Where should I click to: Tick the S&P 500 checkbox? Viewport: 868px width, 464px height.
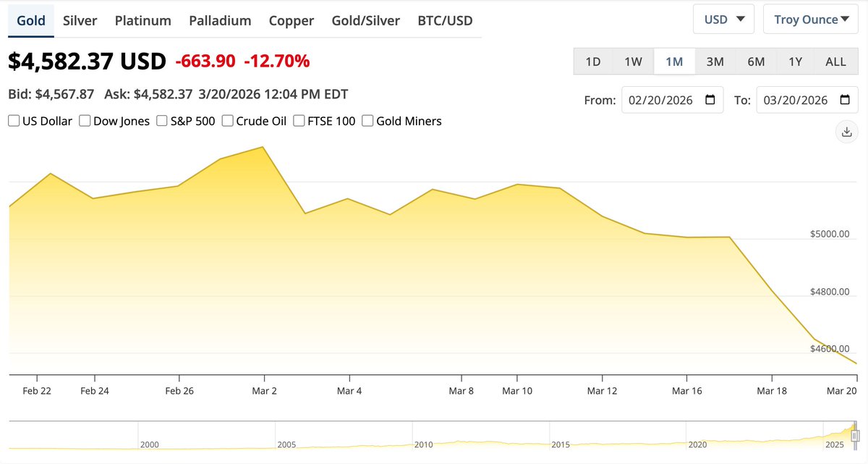coord(162,121)
